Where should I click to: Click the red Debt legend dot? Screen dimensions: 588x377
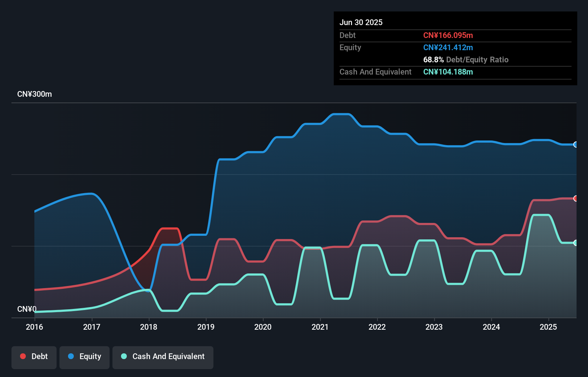pyautogui.click(x=23, y=356)
